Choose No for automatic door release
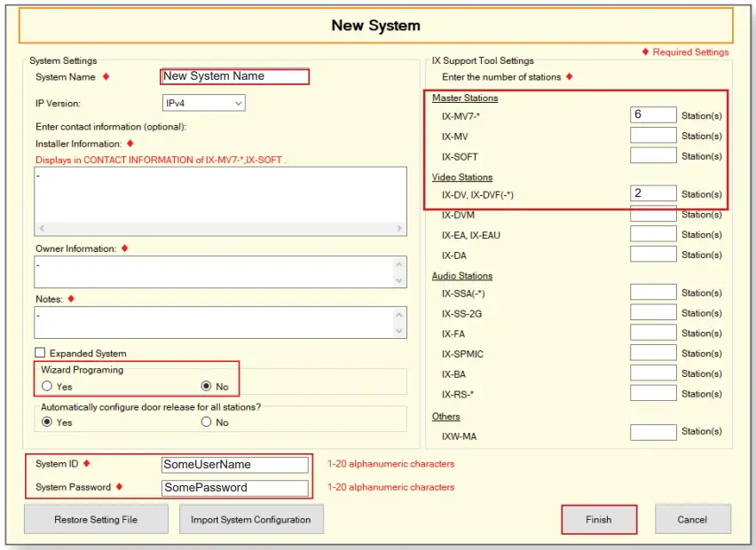 pos(207,422)
